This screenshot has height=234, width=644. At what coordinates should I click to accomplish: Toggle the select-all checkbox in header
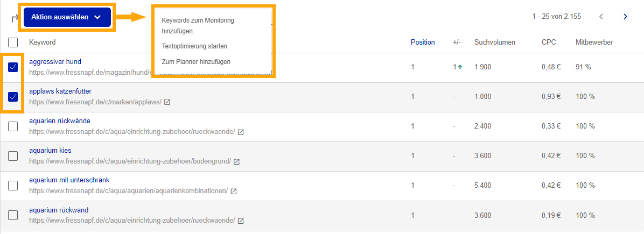point(13,42)
